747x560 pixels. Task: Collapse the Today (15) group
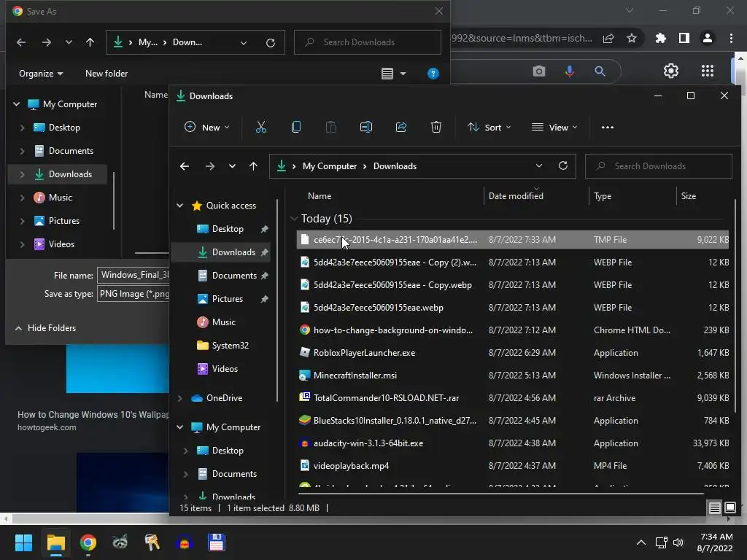[x=294, y=219]
